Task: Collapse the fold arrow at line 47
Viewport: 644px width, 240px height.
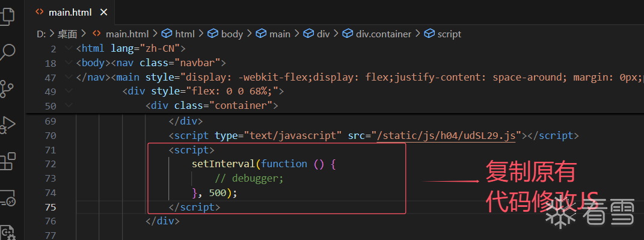Action: tap(68, 77)
